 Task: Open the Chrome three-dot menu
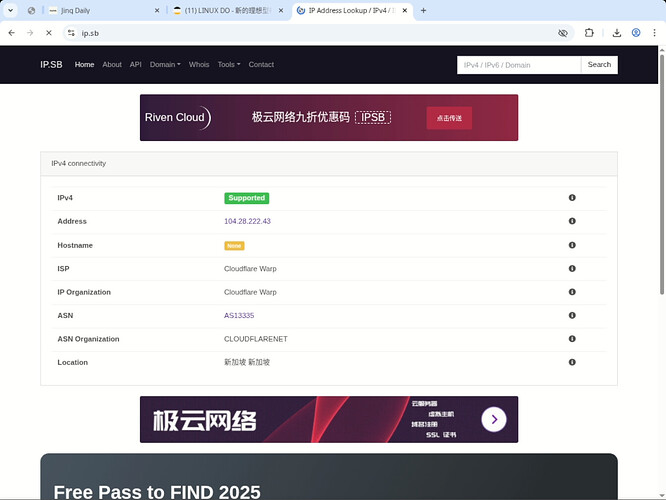[x=654, y=33]
